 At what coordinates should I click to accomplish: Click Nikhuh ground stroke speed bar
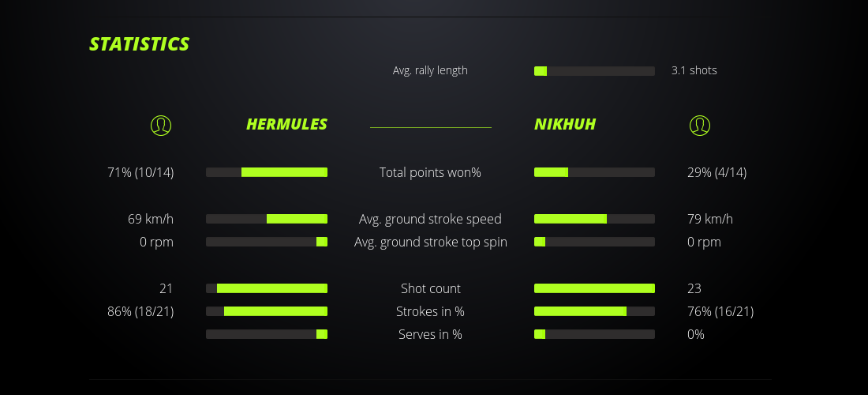594,219
